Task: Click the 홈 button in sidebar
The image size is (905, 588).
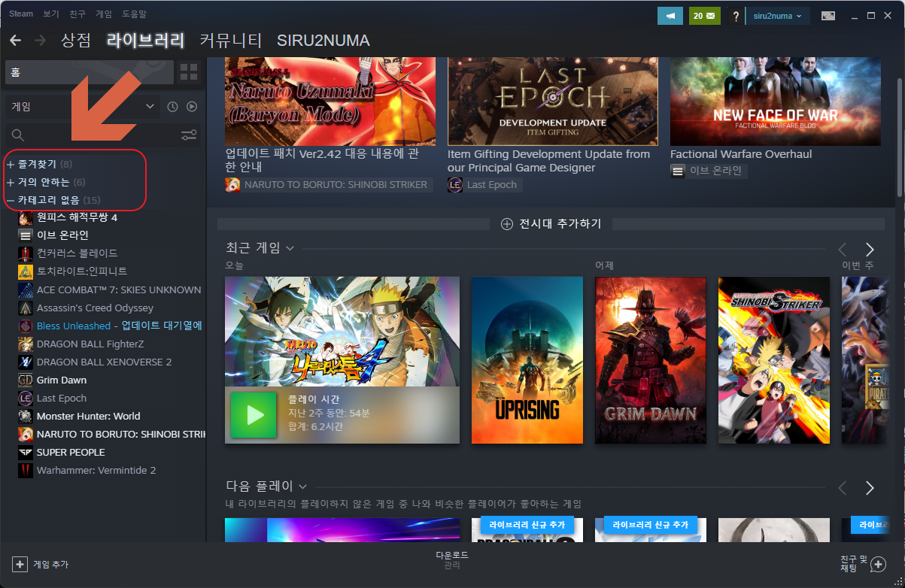Action: pos(89,72)
